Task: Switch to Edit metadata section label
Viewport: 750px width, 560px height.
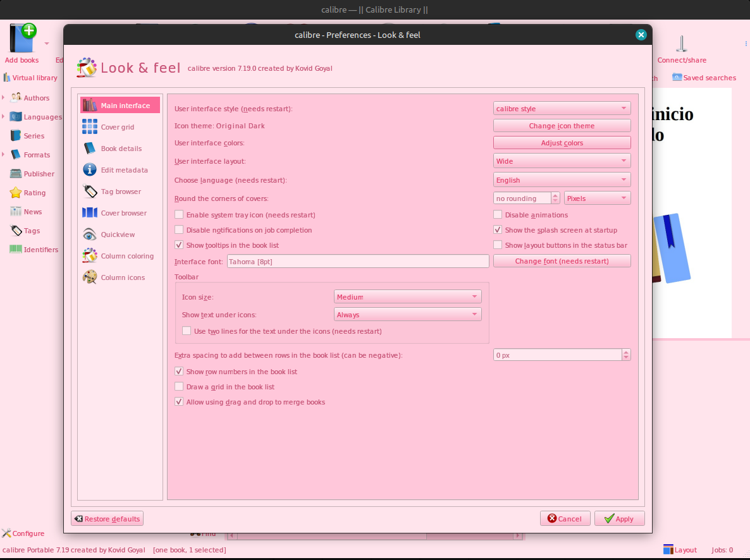Action: point(125,170)
